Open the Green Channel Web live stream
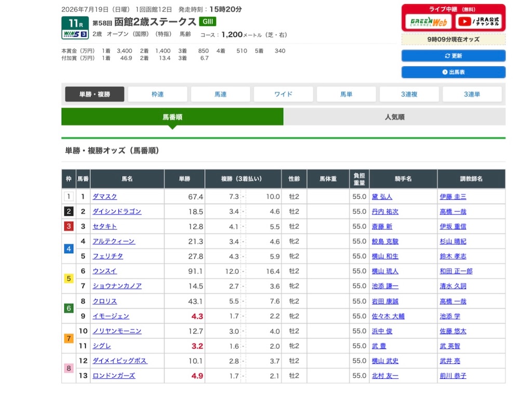 [x=428, y=22]
